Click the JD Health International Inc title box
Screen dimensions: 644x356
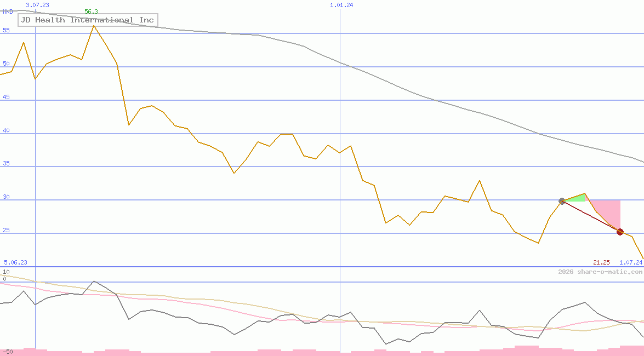pyautogui.click(x=88, y=20)
